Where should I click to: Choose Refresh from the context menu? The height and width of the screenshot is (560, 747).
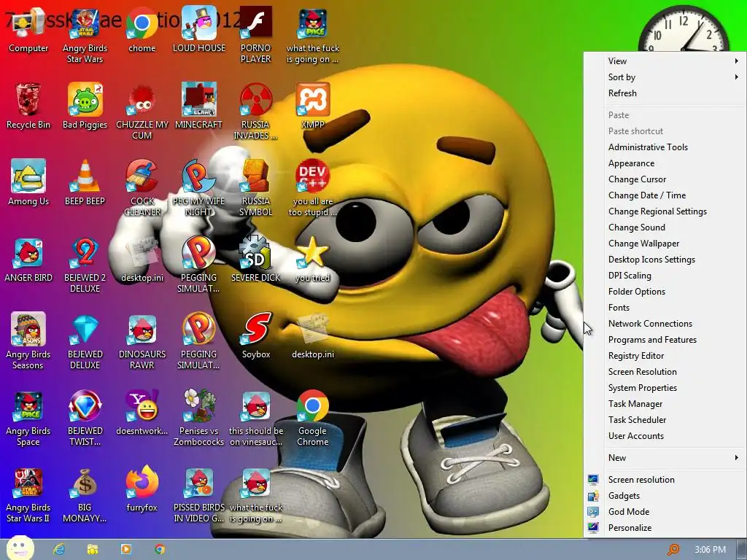[665, 93]
